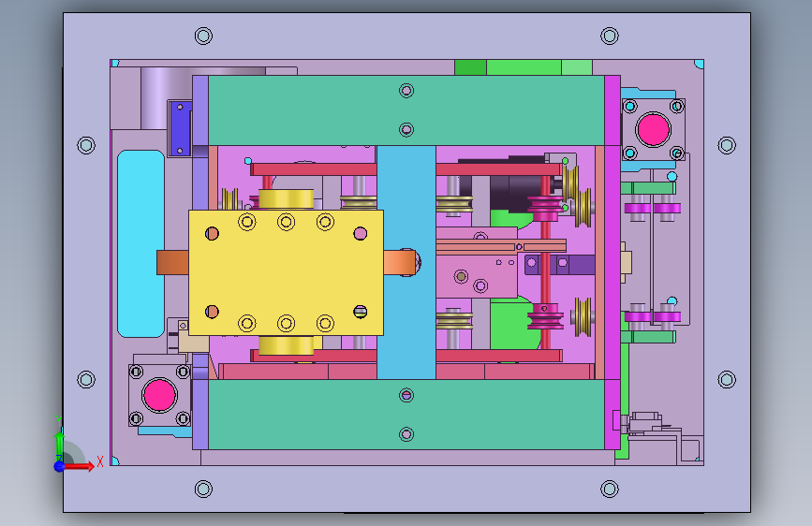Viewport: 812px width, 526px height.
Task: Click the blue-violet bracket with two small holes
Action: pyautogui.click(x=180, y=128)
